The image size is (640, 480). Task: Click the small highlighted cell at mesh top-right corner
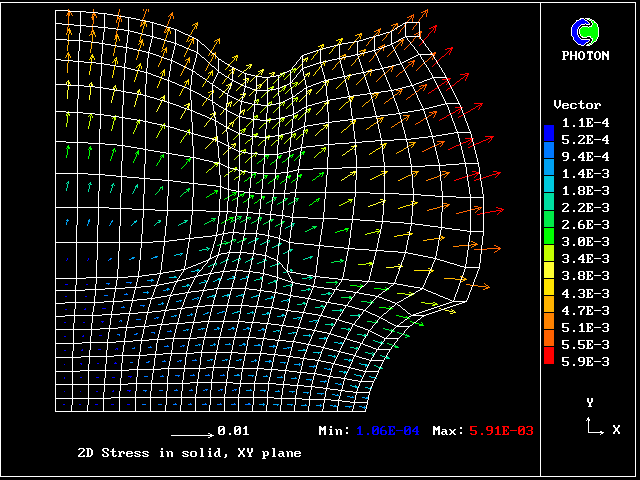pyautogui.click(x=412, y=30)
